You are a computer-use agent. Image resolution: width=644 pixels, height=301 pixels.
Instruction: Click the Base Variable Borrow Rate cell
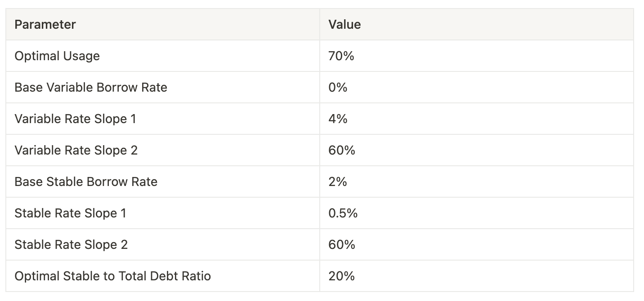click(x=163, y=87)
